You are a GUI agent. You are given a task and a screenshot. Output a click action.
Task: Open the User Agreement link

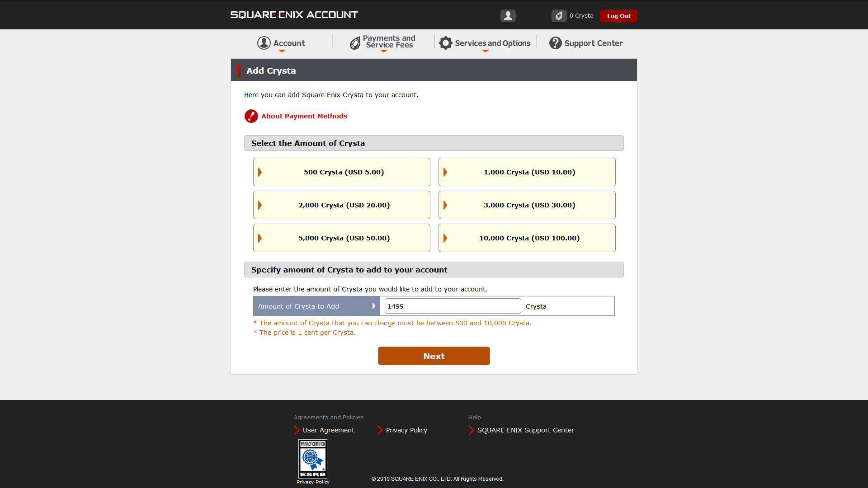tap(329, 430)
